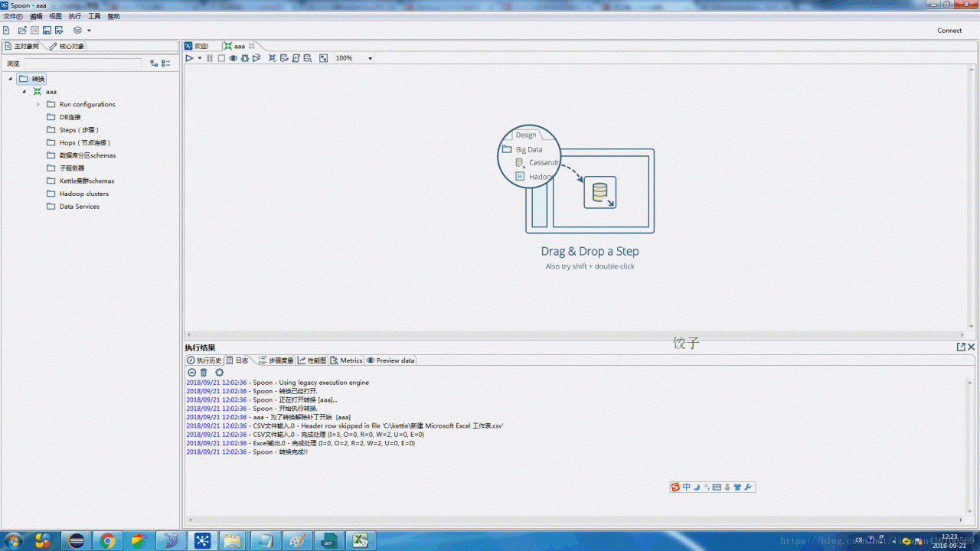Generate SQL for the transformation

click(296, 58)
